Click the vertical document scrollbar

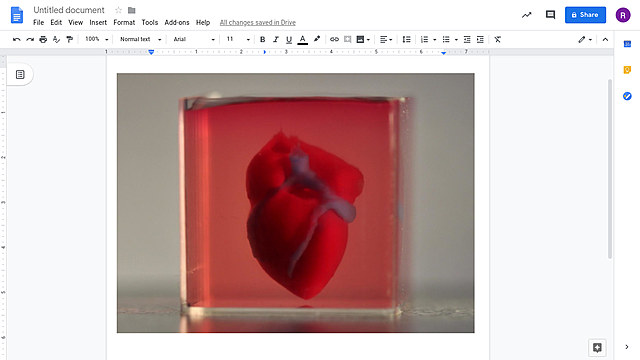(x=610, y=169)
